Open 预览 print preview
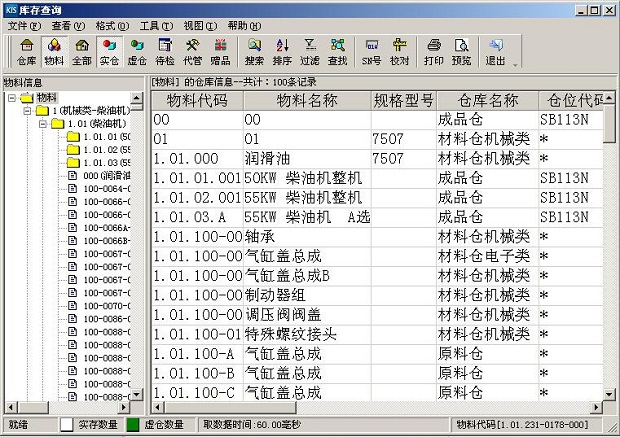The width and height of the screenshot is (620, 437). (x=461, y=51)
